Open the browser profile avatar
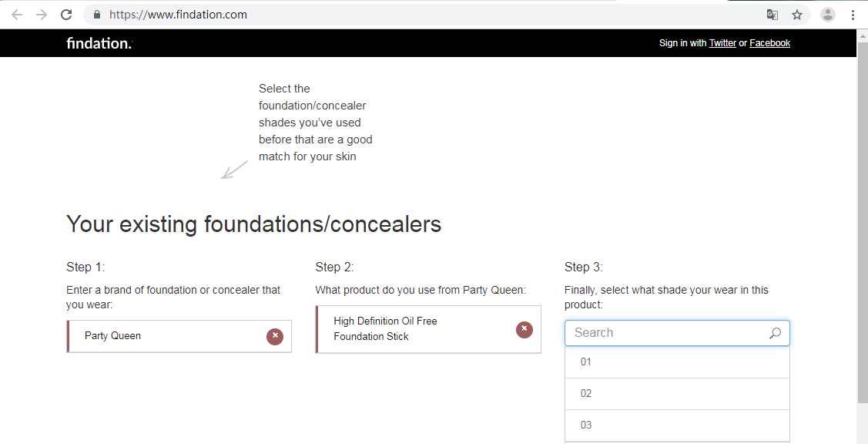 (828, 15)
